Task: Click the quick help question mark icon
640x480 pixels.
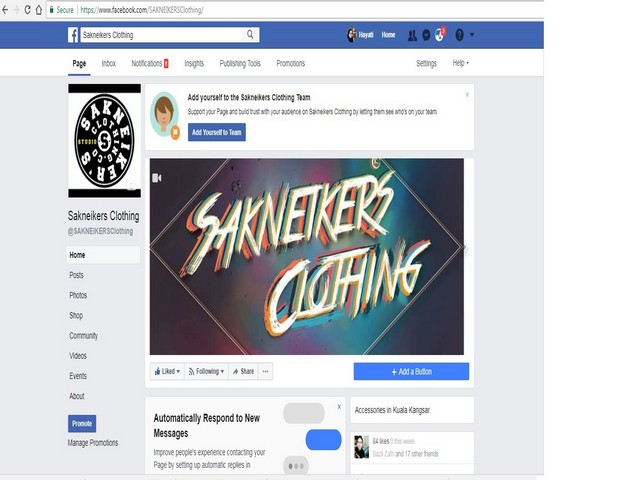Action: pos(459,35)
